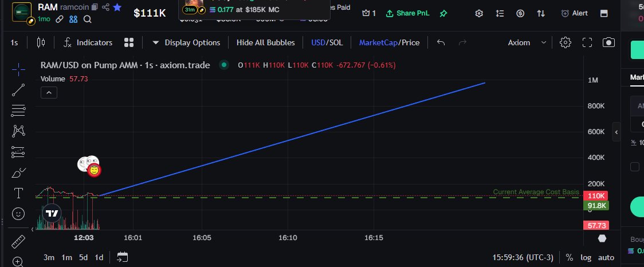
Task: Open the indicator templates grid
Action: 129,43
